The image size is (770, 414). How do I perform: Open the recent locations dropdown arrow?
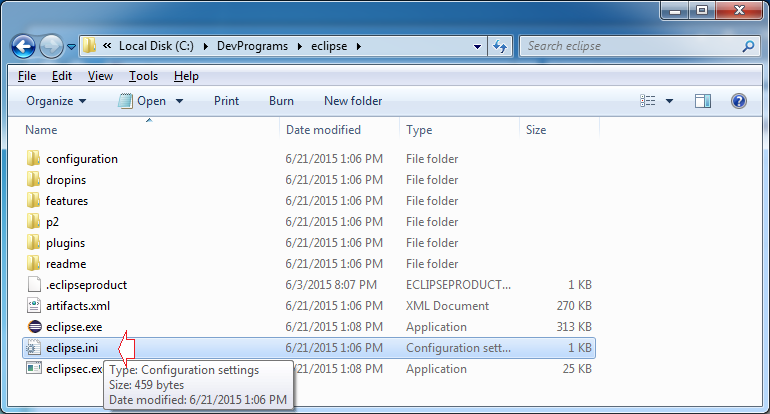coord(72,46)
